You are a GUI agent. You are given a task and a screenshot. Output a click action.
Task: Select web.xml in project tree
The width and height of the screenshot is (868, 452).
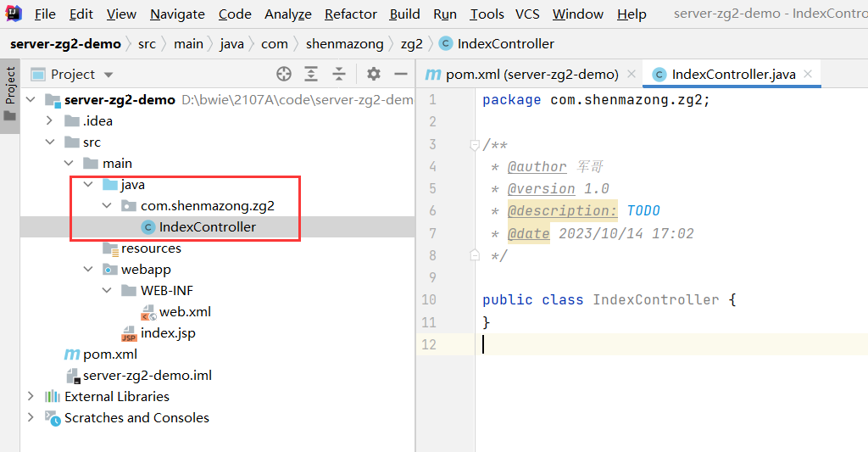[x=185, y=312]
